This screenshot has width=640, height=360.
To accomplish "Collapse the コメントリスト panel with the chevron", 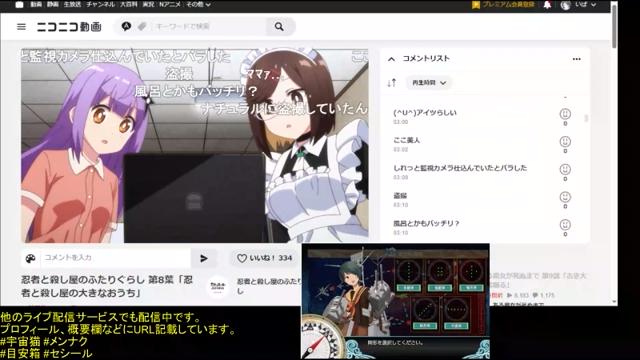I will [391, 59].
